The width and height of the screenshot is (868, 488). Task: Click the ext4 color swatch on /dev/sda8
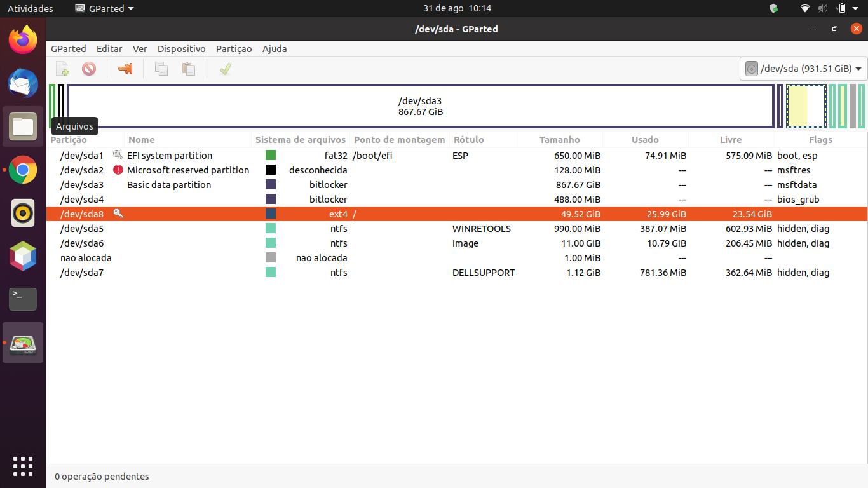tap(271, 213)
